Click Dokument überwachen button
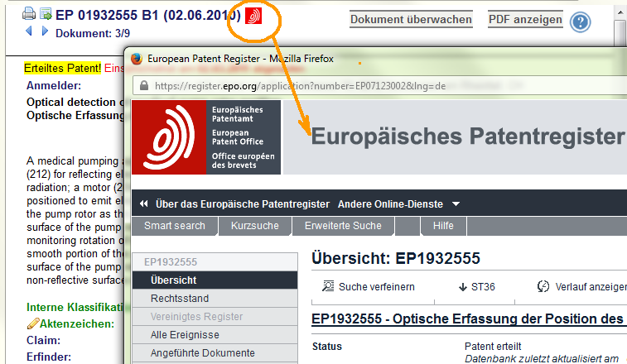 click(x=411, y=19)
